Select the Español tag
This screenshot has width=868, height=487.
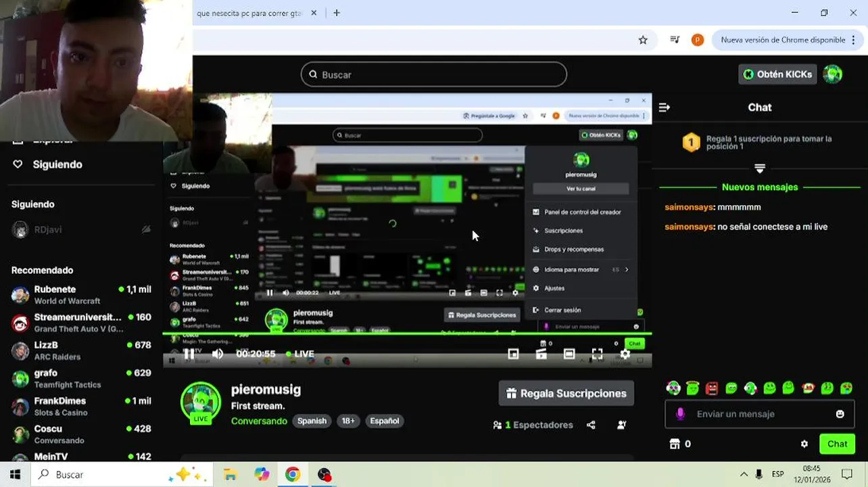pos(385,421)
